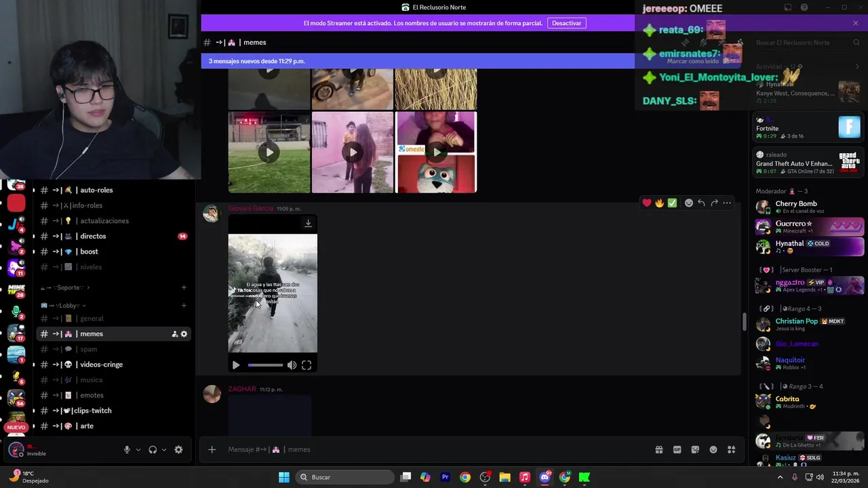Image resolution: width=868 pixels, height=488 pixels.
Task: React with the red heart emoji
Action: pos(647,203)
